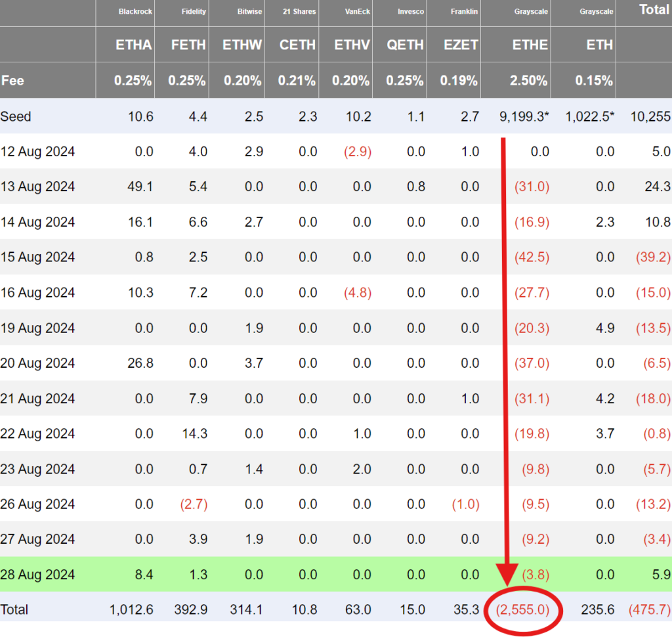Click the 20 Aug 2024 date

[37, 364]
